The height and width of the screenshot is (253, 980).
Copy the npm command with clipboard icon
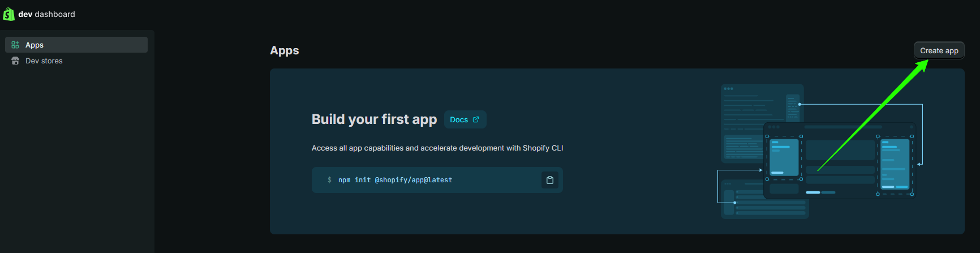(x=549, y=180)
